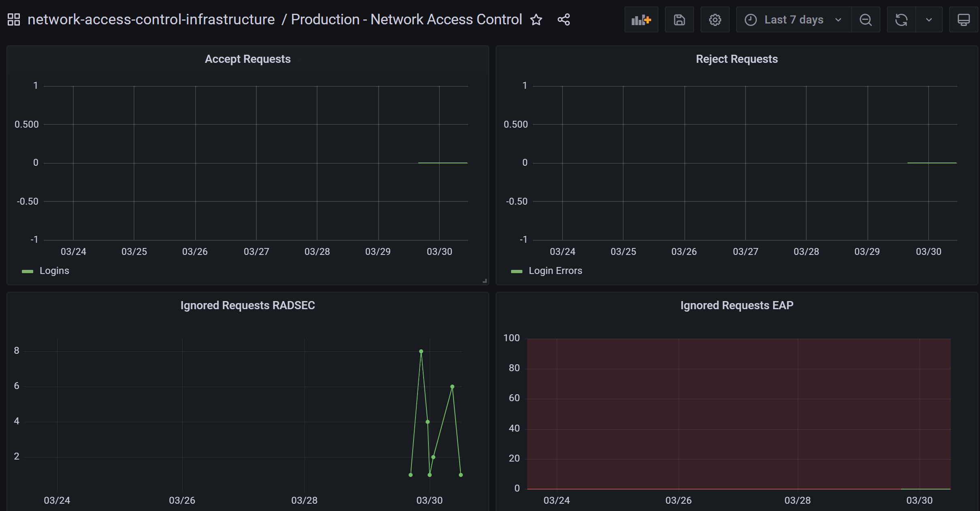Viewport: 980px width, 511px height.
Task: Toggle the Logins legend series
Action: tap(54, 271)
